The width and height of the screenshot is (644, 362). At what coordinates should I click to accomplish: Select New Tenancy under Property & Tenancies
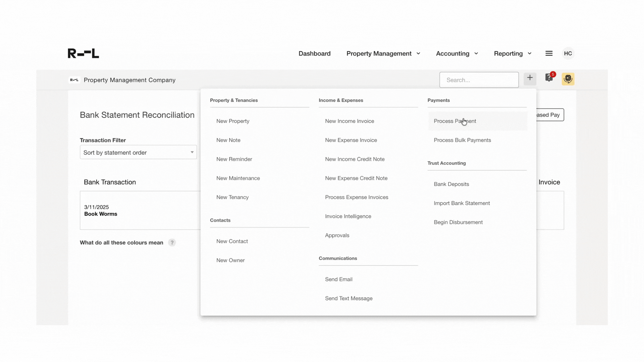coord(232,197)
